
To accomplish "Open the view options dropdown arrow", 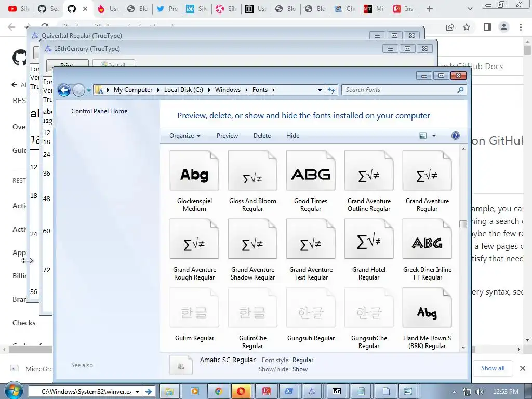I will (x=434, y=136).
